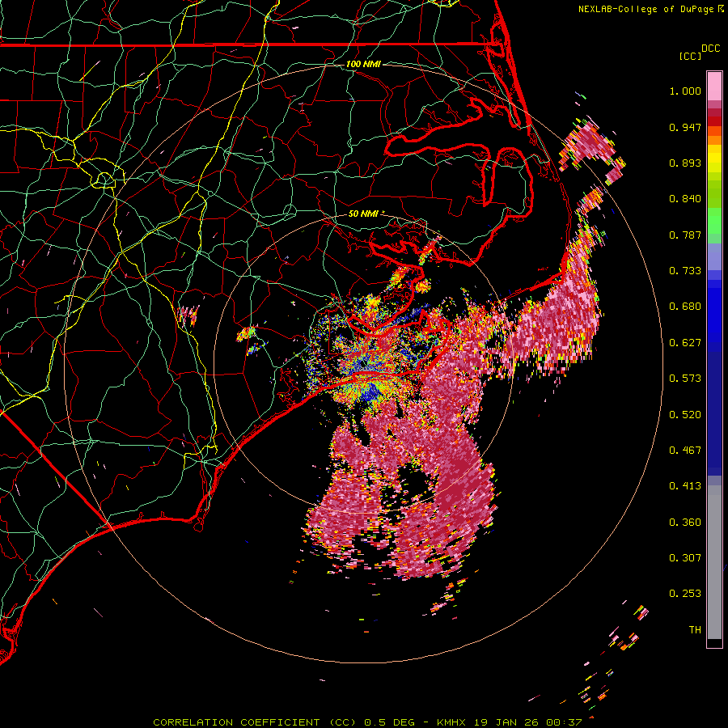Click the bright green segment of the color bar
The image size is (728, 728).
714,221
